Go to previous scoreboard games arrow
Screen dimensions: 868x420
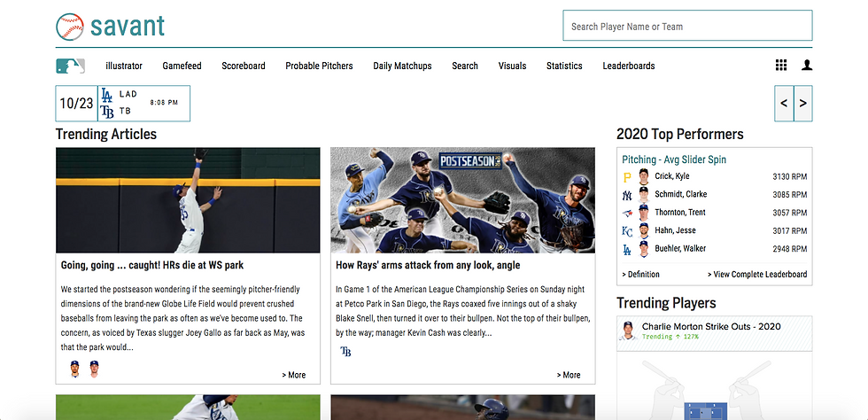click(x=784, y=103)
